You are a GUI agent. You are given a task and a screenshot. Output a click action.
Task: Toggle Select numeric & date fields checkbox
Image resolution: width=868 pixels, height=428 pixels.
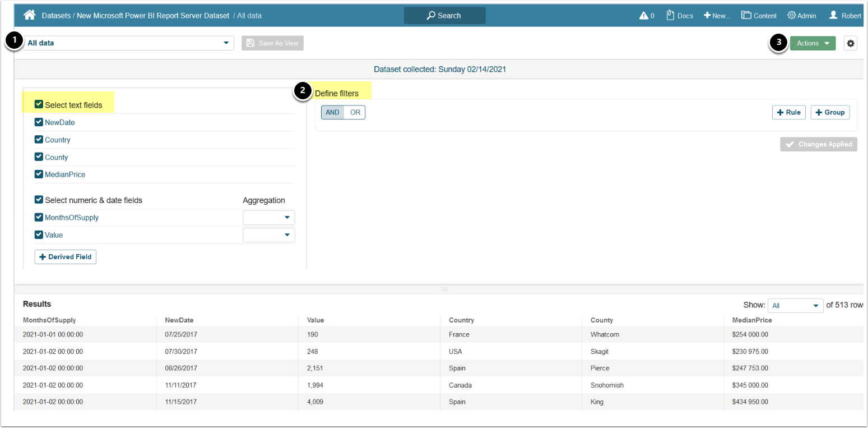[x=39, y=200]
